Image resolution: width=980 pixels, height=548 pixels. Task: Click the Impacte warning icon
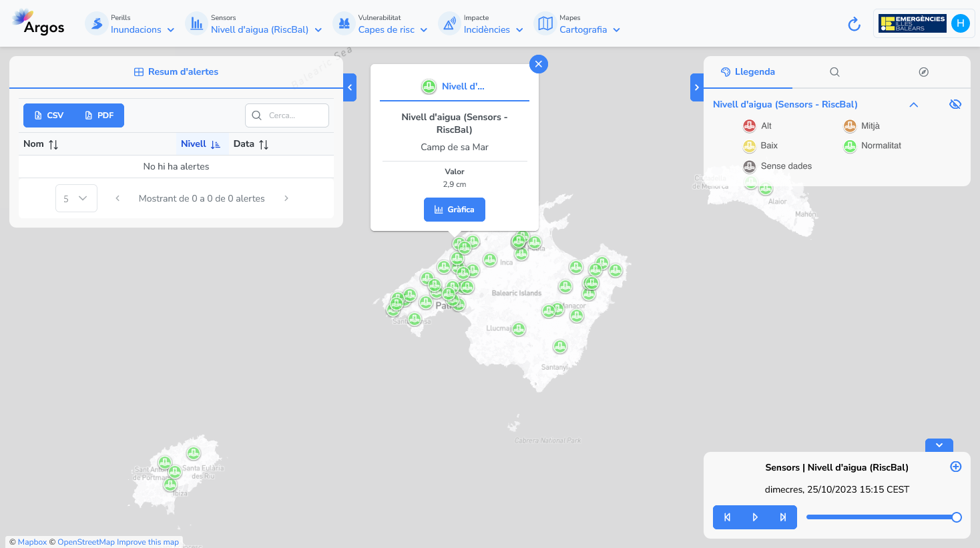(x=449, y=23)
